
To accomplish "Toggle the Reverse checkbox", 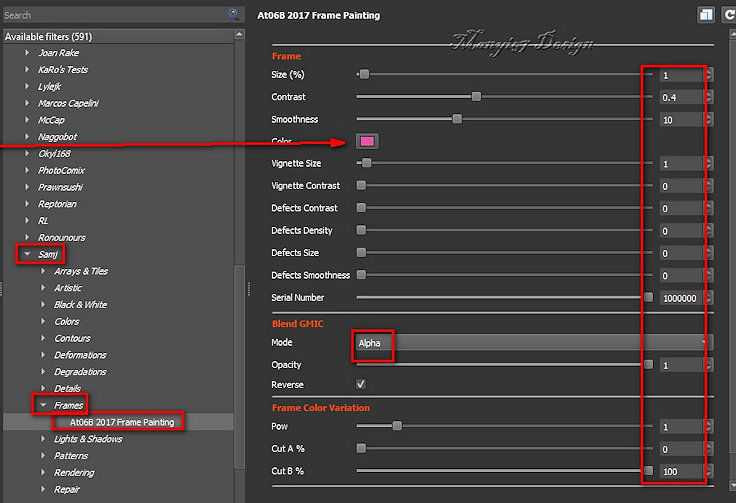I will [x=361, y=384].
